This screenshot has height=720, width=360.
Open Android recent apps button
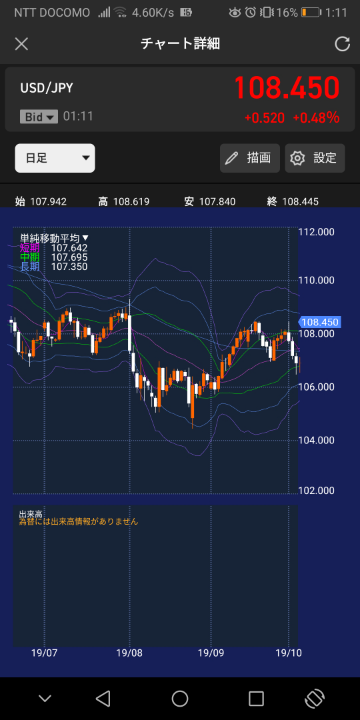point(256,698)
